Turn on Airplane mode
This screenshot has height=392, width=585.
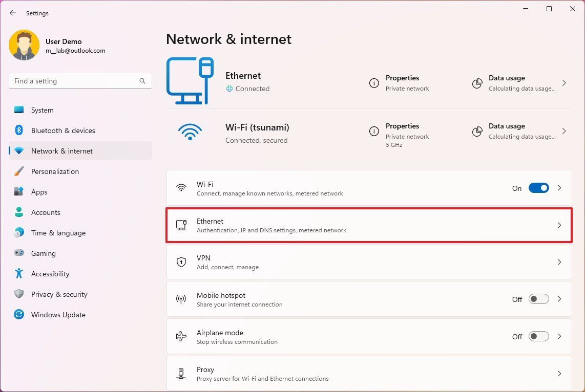click(538, 336)
